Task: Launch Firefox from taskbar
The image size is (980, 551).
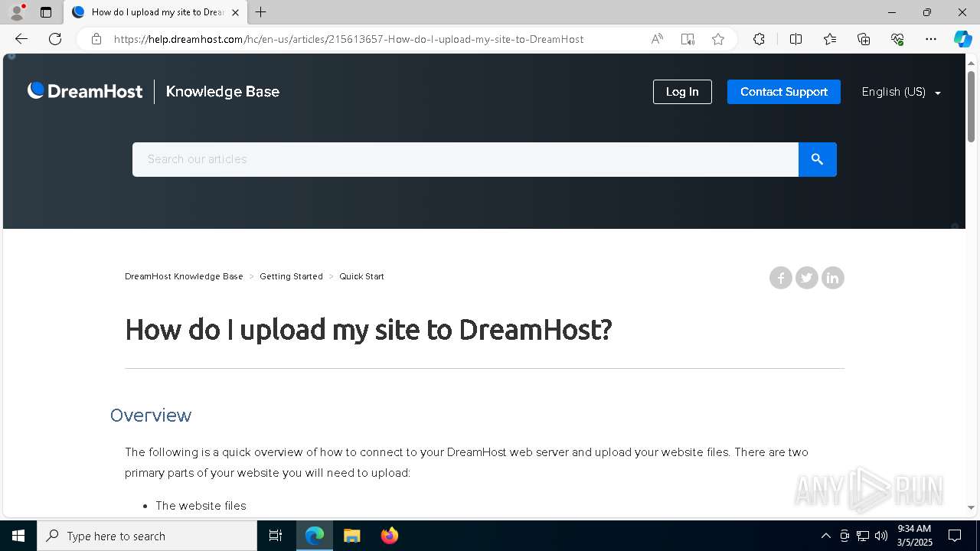Action: [389, 536]
